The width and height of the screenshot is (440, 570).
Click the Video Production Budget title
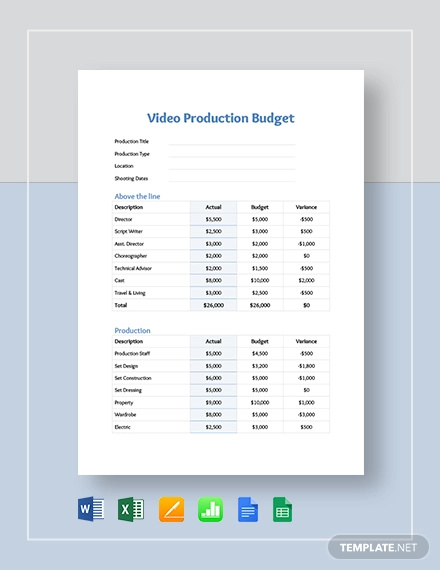(x=221, y=118)
